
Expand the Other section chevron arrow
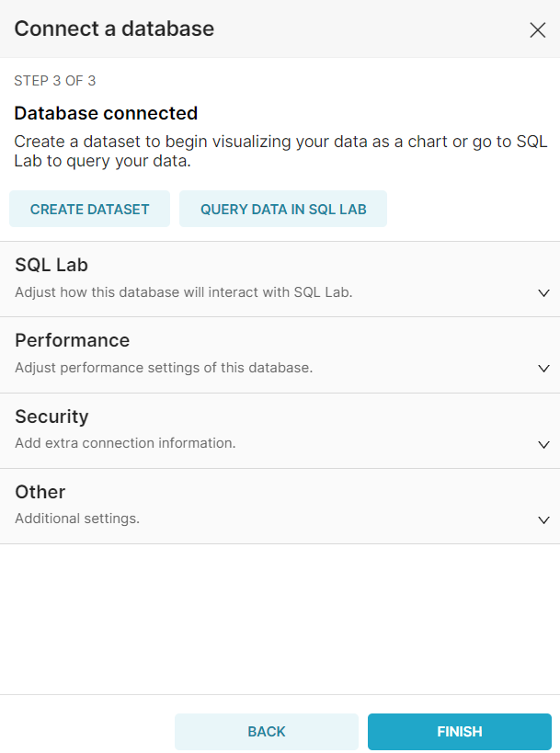(543, 519)
